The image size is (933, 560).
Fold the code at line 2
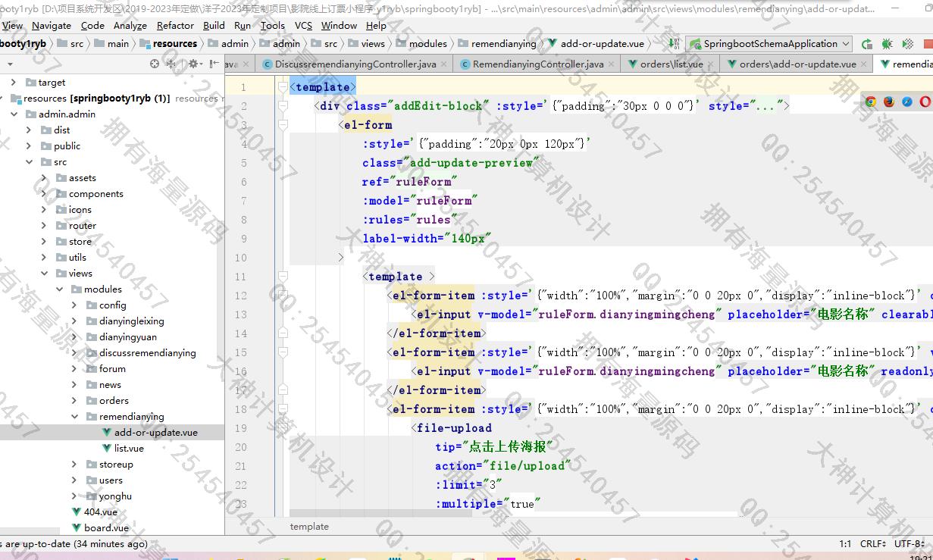[283, 106]
